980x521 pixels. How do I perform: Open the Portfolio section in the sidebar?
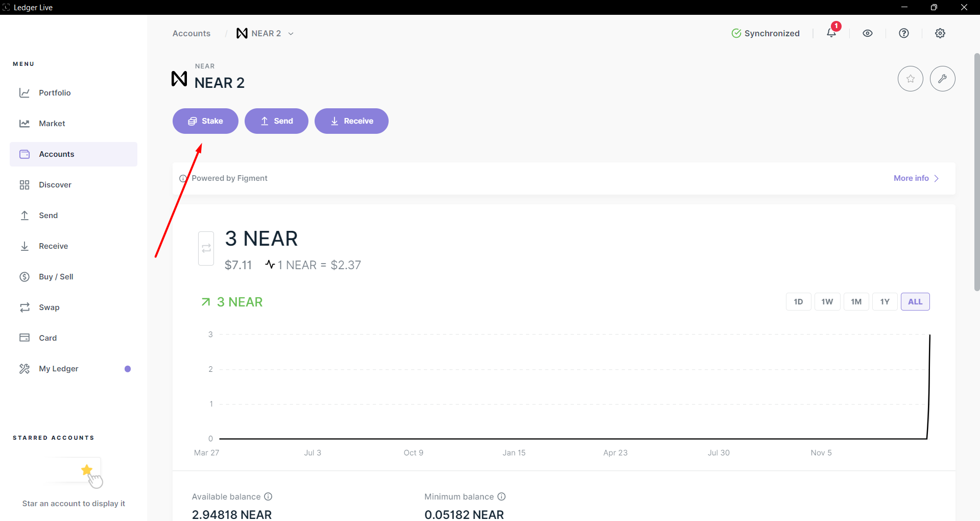pyautogui.click(x=55, y=92)
